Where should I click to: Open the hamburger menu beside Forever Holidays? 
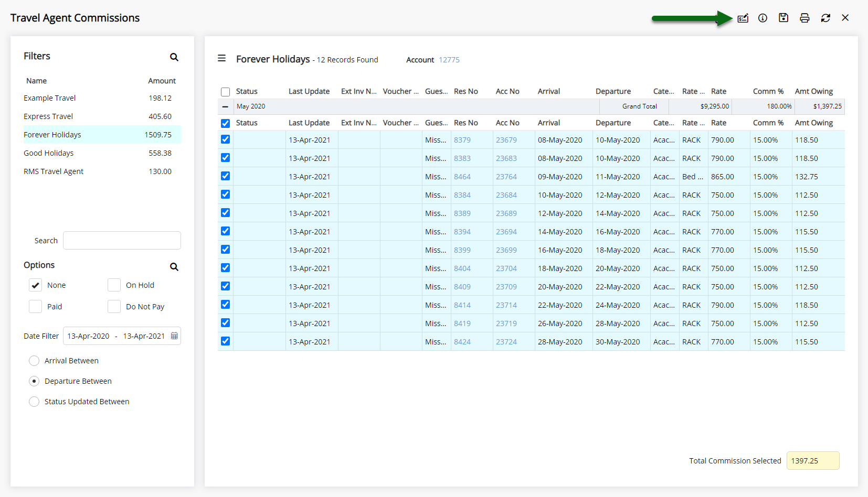tap(222, 58)
